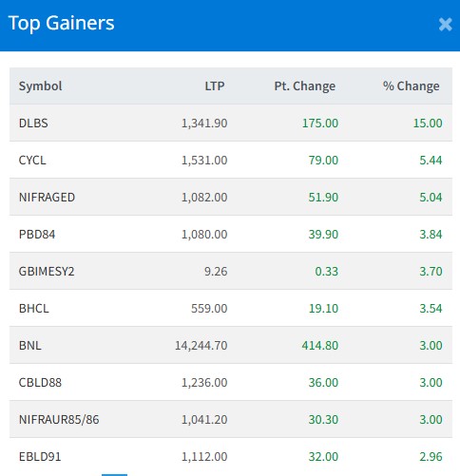Sort by LTP column header
The image size is (460, 476).
[x=215, y=86]
